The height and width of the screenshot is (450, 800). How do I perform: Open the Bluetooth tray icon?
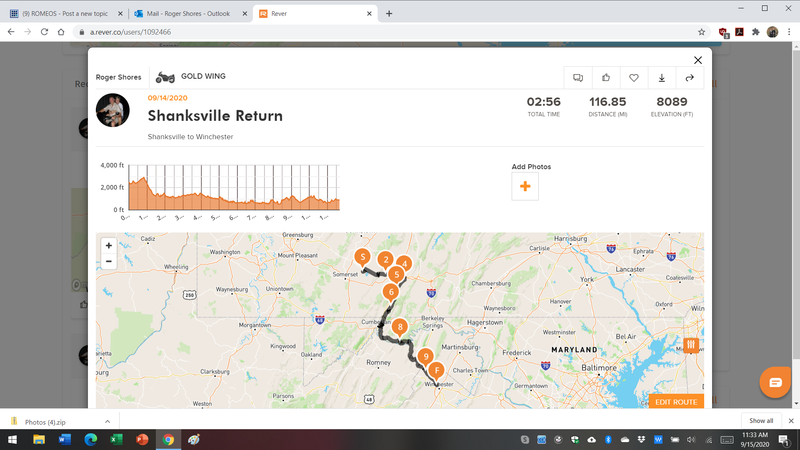608,439
